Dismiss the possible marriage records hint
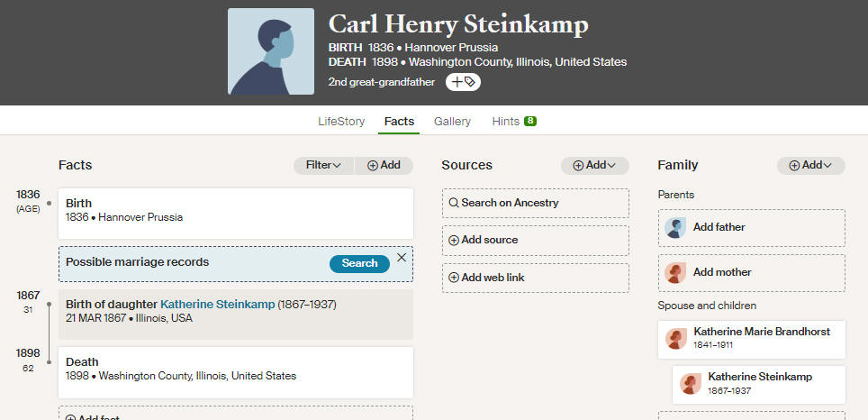Image resolution: width=868 pixels, height=420 pixels. [x=402, y=257]
